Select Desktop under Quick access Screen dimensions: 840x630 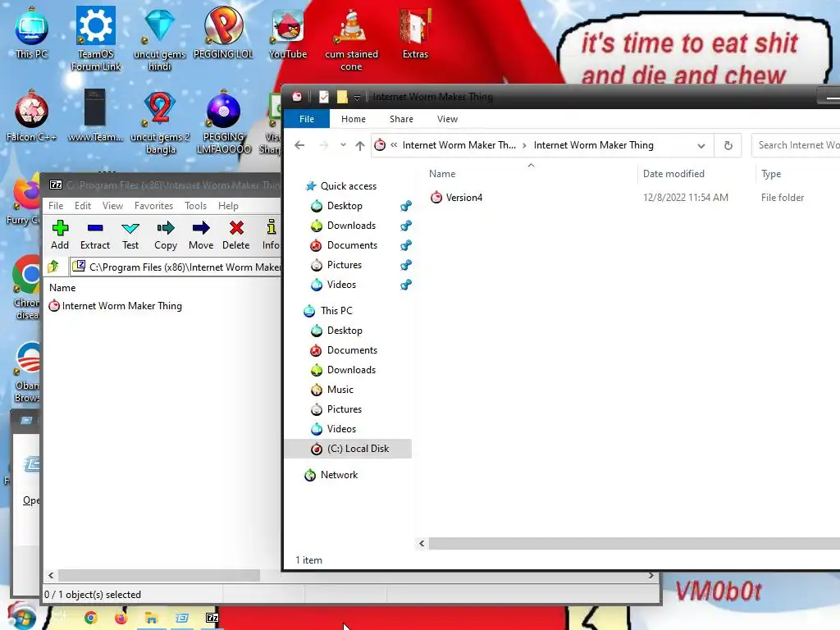click(345, 206)
